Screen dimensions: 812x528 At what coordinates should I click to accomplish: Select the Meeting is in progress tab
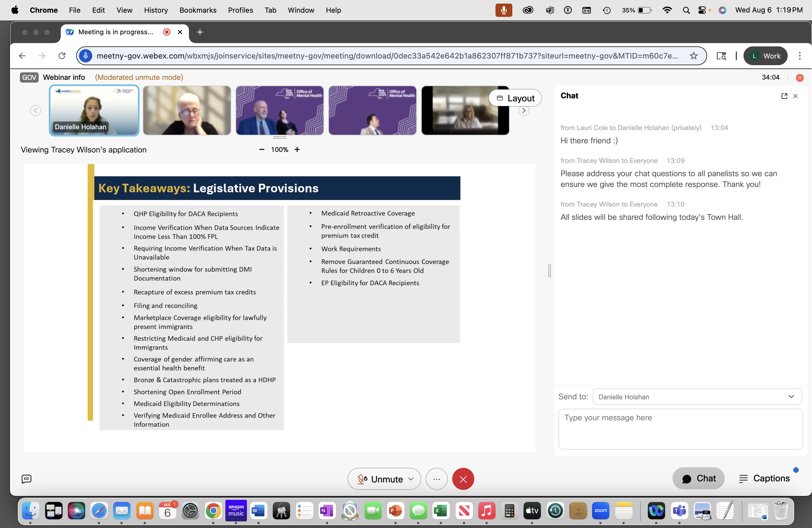click(x=116, y=32)
